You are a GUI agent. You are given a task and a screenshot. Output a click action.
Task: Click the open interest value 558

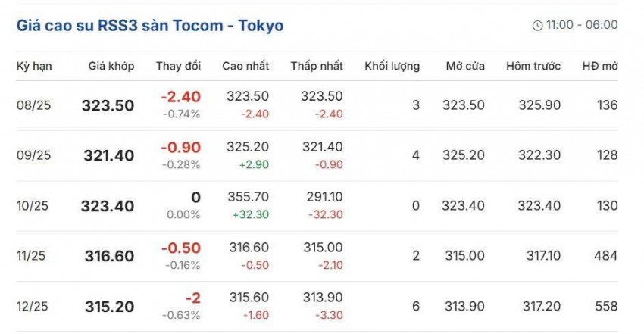(x=607, y=307)
